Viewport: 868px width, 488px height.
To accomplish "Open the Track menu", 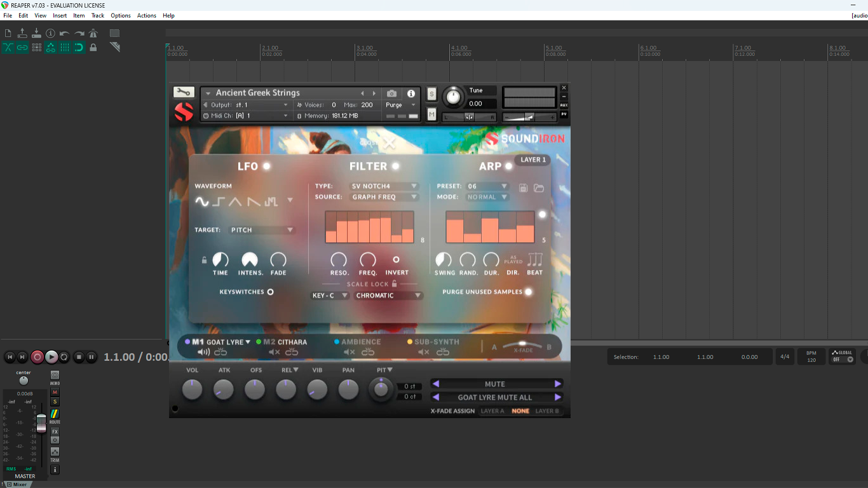I will (x=97, y=15).
